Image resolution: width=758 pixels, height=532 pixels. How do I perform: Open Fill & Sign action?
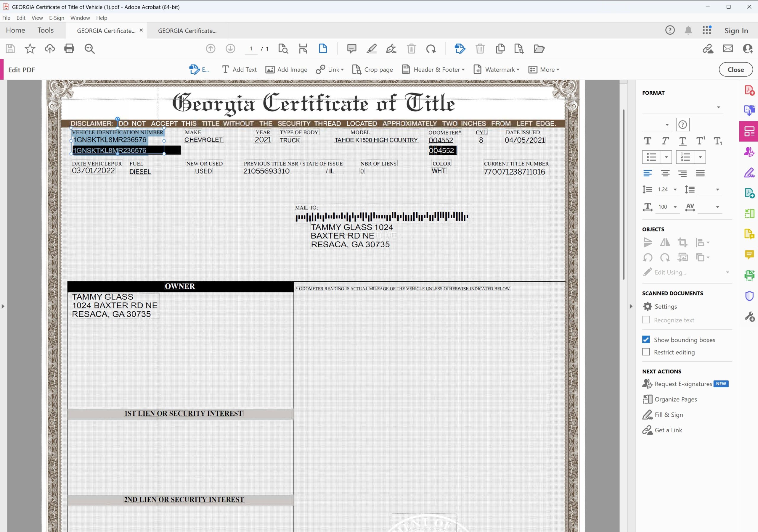click(x=663, y=415)
